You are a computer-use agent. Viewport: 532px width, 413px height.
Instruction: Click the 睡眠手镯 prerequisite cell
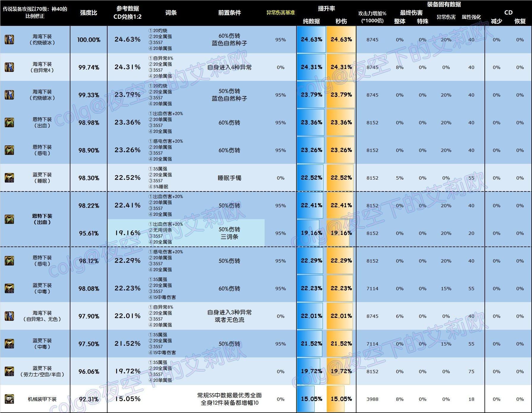pos(229,178)
